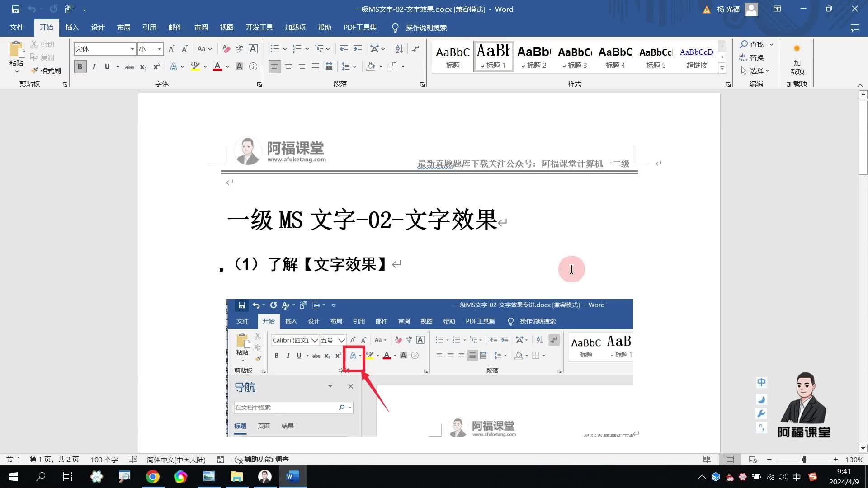Open the comments pane icon

[x=854, y=28]
